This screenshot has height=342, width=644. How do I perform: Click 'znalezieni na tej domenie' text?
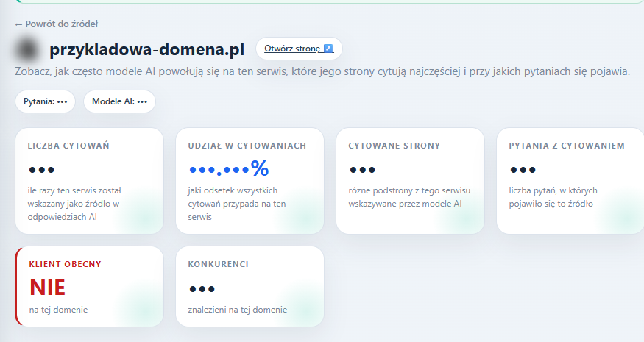click(x=238, y=310)
